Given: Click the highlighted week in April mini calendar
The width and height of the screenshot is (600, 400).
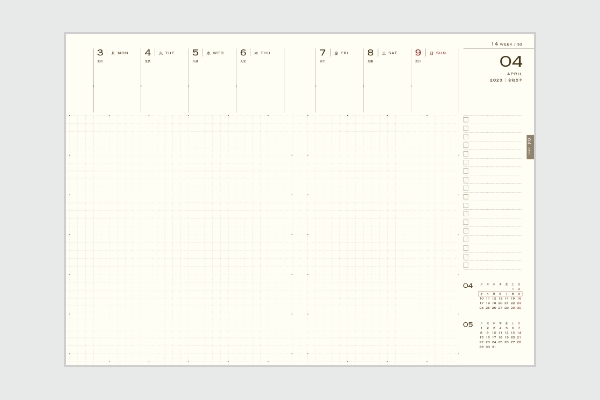Looking at the screenshot, I should 500,293.
